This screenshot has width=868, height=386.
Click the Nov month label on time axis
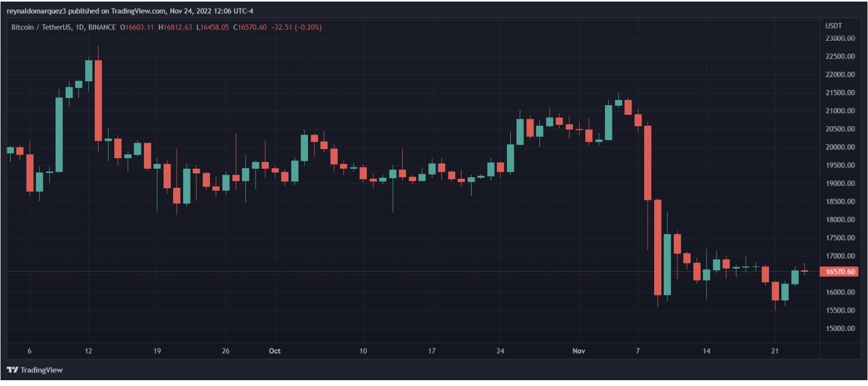pos(579,351)
